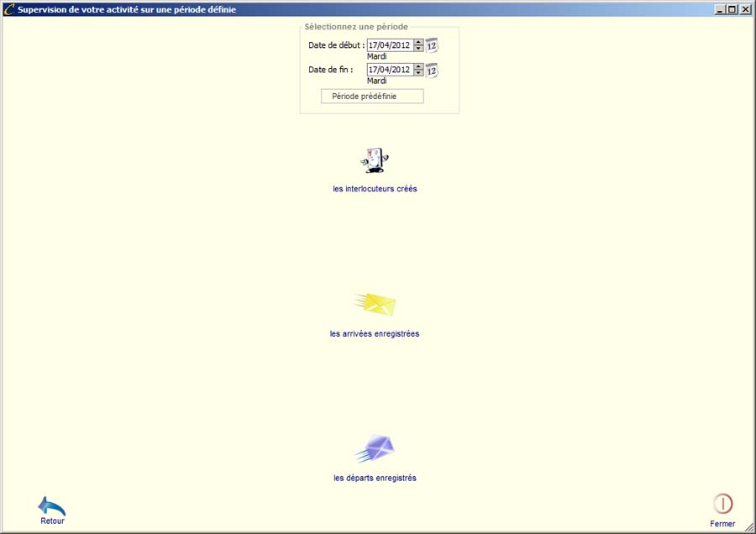The height and width of the screenshot is (534, 756).
Task: Click the blue envelope départs icon
Action: pos(375,448)
